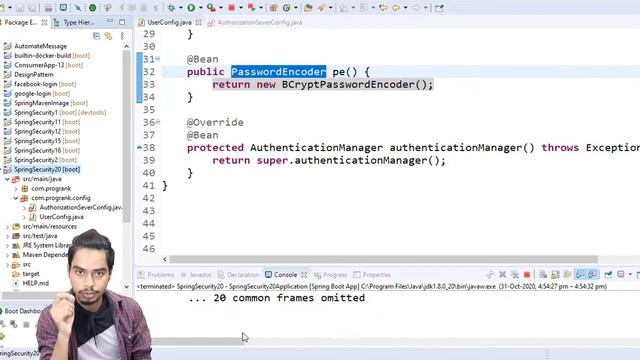The width and height of the screenshot is (640, 360).
Task: Toggle Link with Editor in Package Explorer
Action: (109, 36)
